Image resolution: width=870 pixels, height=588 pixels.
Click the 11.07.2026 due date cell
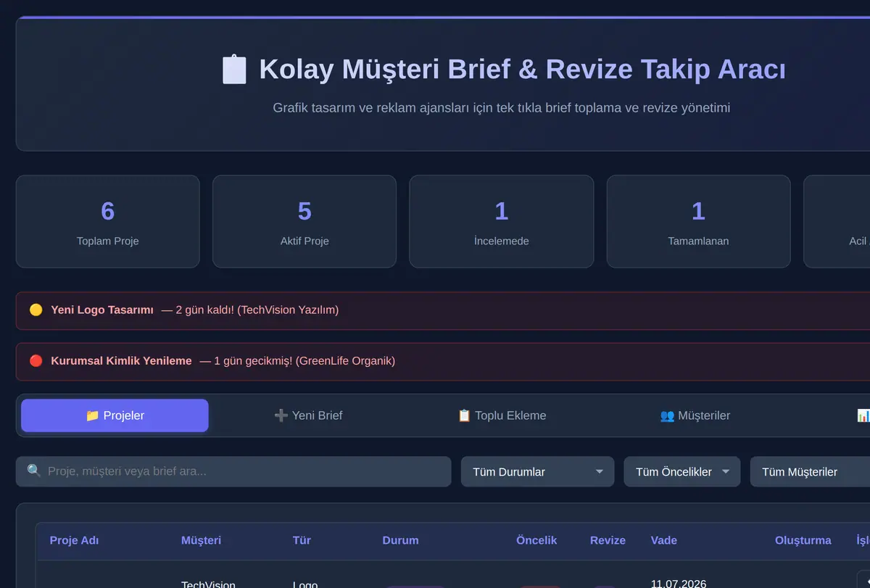click(x=679, y=584)
